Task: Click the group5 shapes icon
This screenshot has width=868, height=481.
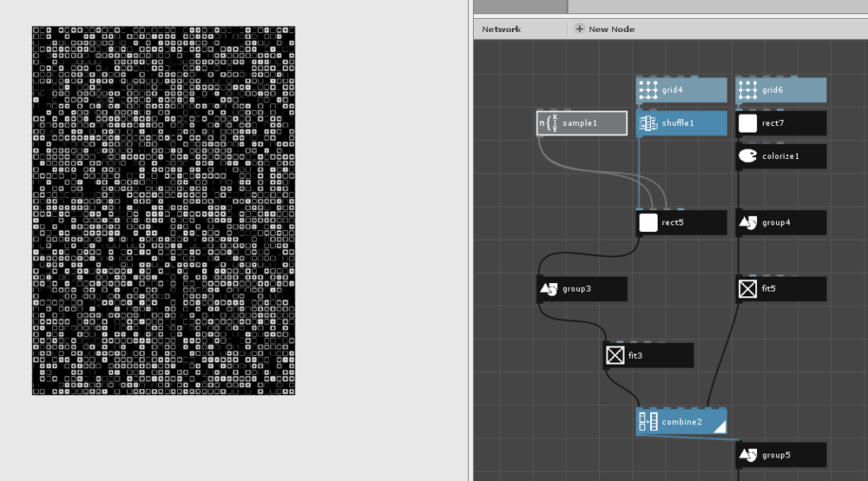Action: pos(748,455)
